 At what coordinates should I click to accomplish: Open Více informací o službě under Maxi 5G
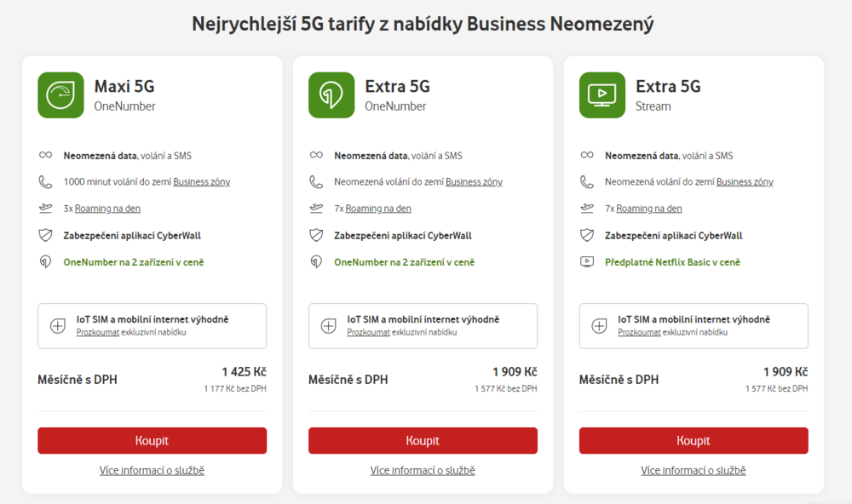pyautogui.click(x=152, y=470)
